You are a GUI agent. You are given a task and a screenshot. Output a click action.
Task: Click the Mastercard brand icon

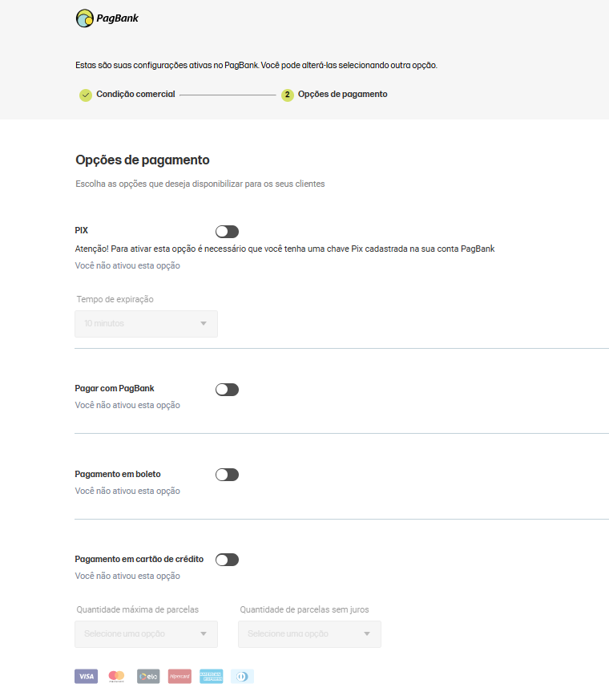tap(116, 676)
